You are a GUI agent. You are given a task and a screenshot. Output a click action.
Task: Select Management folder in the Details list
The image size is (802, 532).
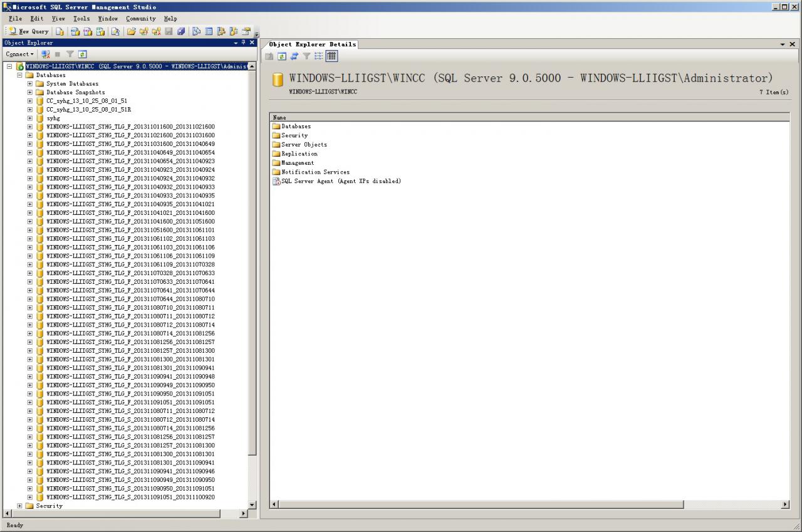(x=293, y=163)
